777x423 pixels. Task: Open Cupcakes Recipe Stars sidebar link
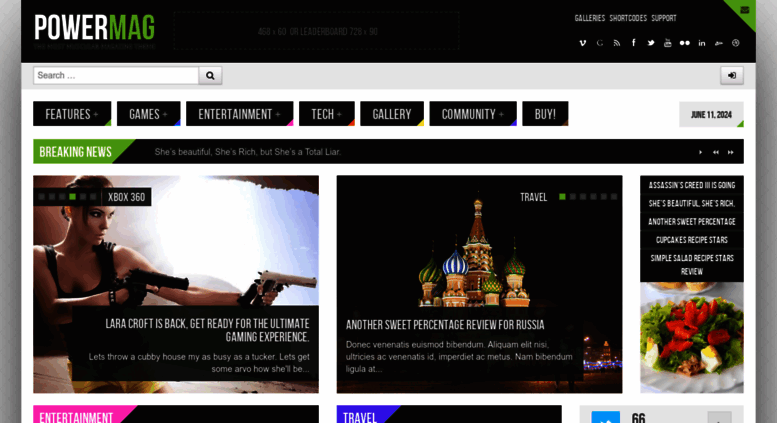[692, 240]
